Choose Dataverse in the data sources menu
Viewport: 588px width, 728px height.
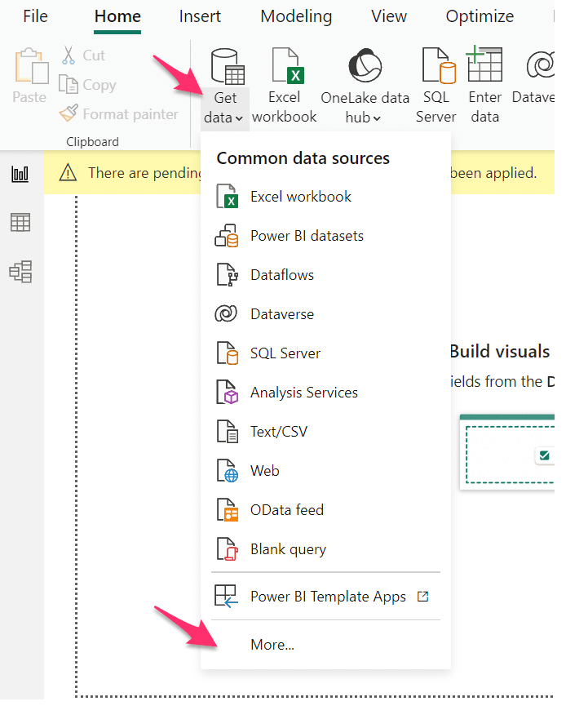tap(325, 314)
